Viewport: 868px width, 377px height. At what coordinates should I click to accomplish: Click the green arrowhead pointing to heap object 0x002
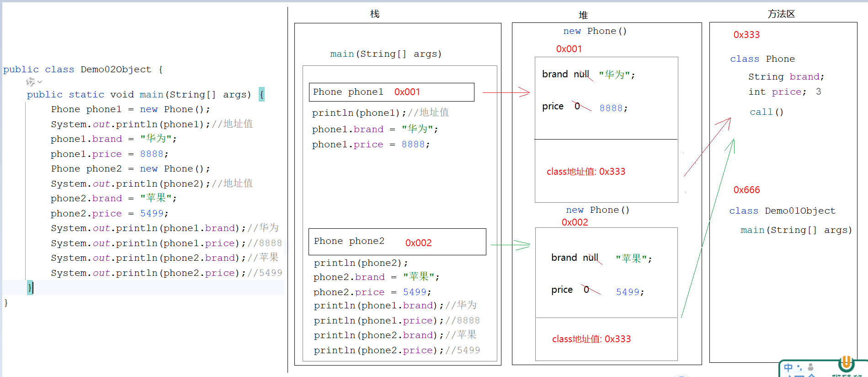tap(523, 245)
